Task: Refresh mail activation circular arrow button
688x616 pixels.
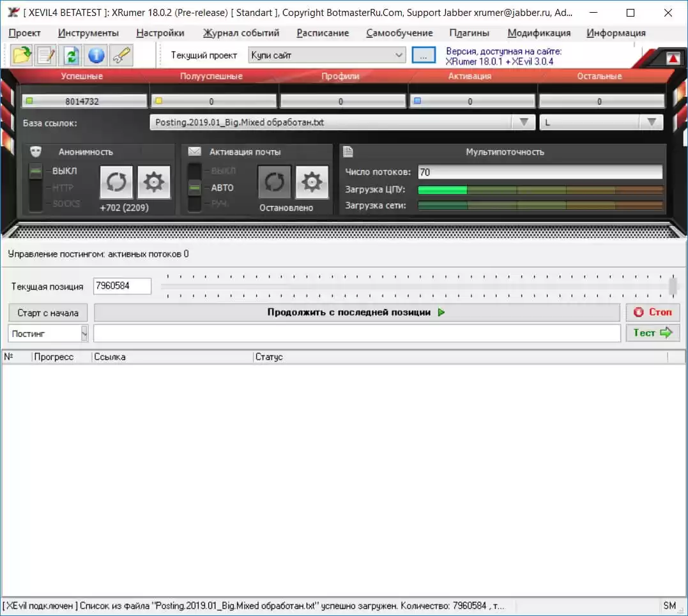Action: point(274,182)
